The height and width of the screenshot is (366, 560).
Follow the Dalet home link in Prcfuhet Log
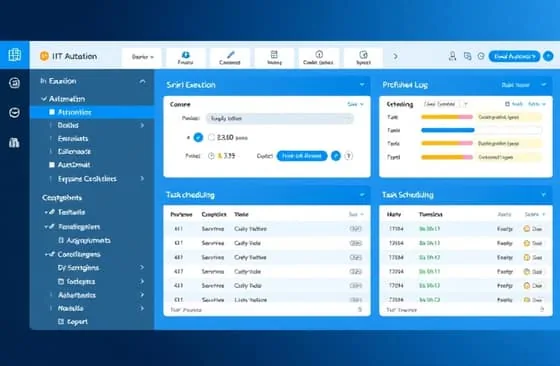coord(515,85)
